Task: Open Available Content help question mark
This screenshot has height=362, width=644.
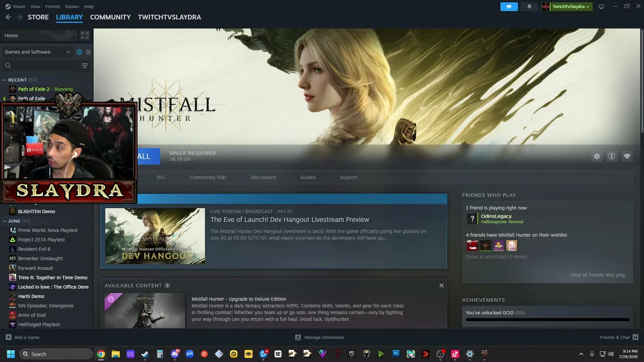Action: (x=167, y=286)
